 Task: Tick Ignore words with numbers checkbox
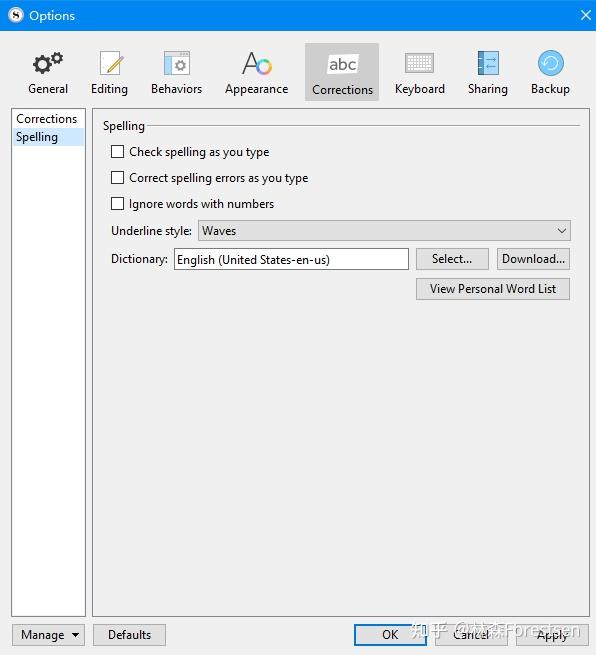point(117,204)
